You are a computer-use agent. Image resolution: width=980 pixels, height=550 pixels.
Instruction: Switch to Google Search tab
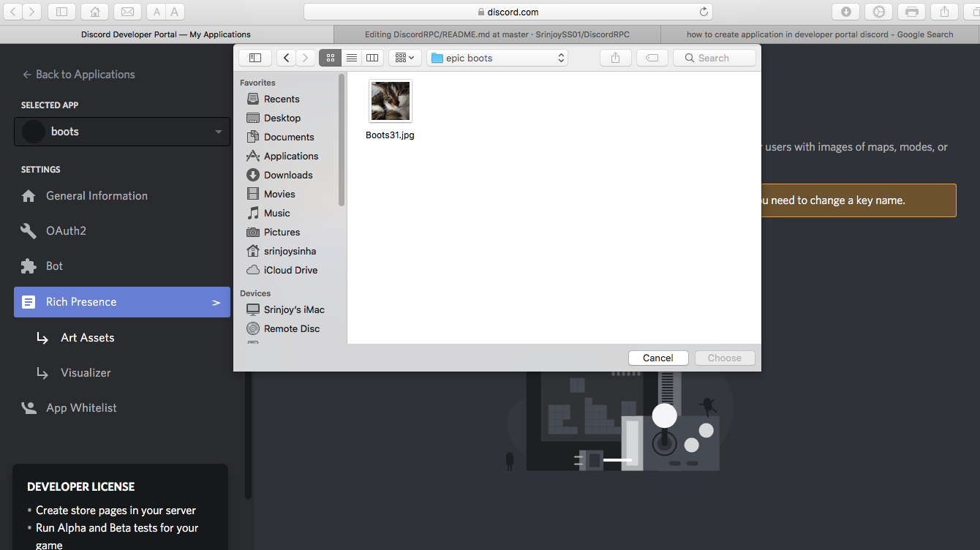click(x=820, y=34)
